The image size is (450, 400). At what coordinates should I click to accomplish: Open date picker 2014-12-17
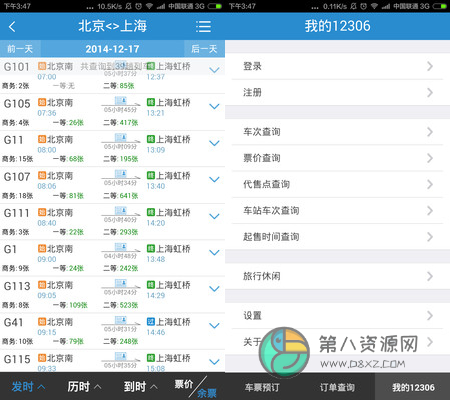click(x=112, y=49)
